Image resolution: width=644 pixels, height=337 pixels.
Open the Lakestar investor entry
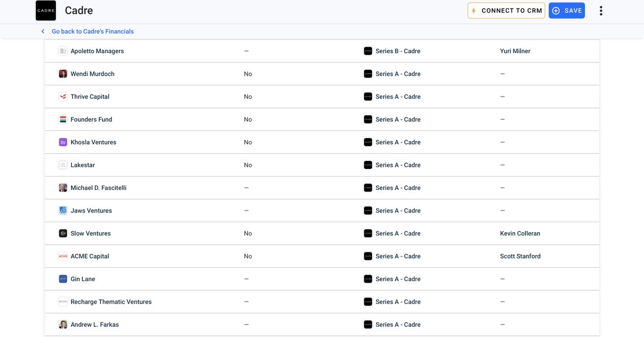click(x=83, y=165)
